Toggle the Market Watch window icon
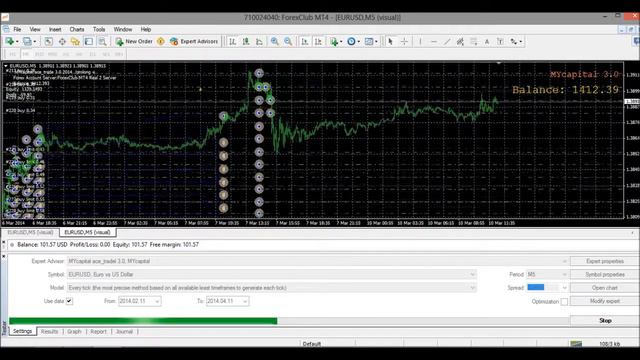This screenshot has height=360, width=640. [x=48, y=41]
